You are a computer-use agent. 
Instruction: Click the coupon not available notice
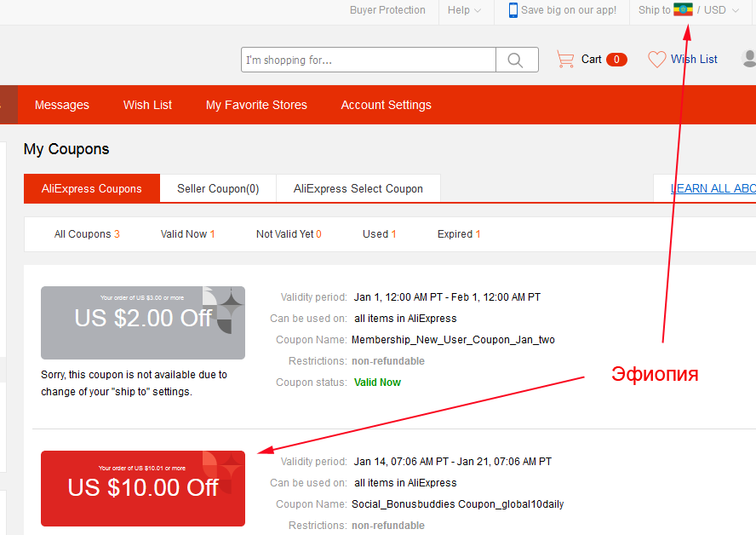(x=134, y=383)
